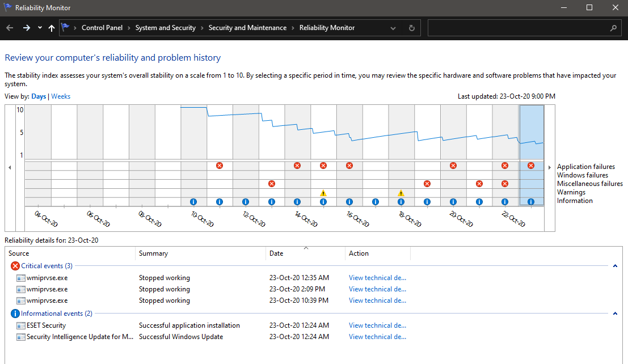The width and height of the screenshot is (628, 364).
Task: Click the information icon in highlighted 23-Oct-20 column
Action: [x=531, y=201]
